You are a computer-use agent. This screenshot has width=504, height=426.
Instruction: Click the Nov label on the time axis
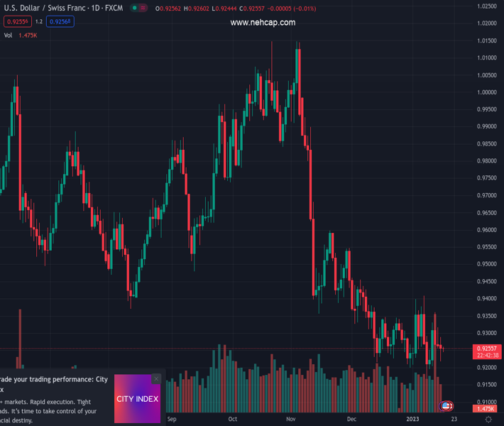click(290, 420)
